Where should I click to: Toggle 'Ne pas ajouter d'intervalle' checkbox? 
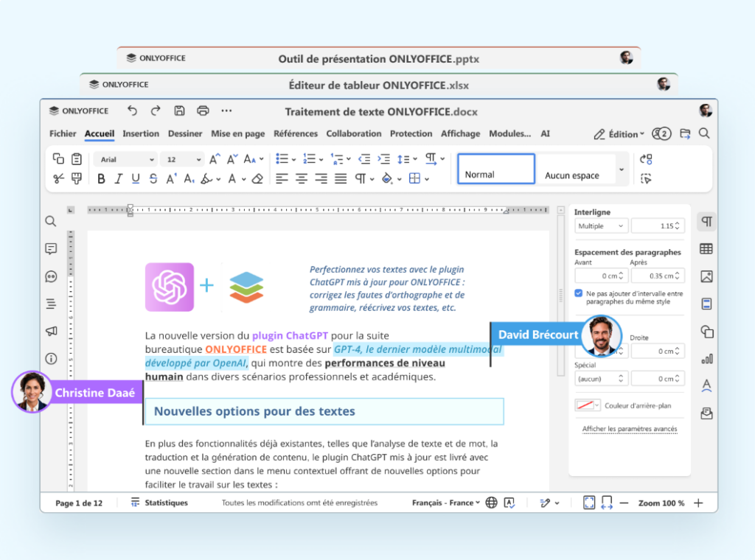coord(579,293)
